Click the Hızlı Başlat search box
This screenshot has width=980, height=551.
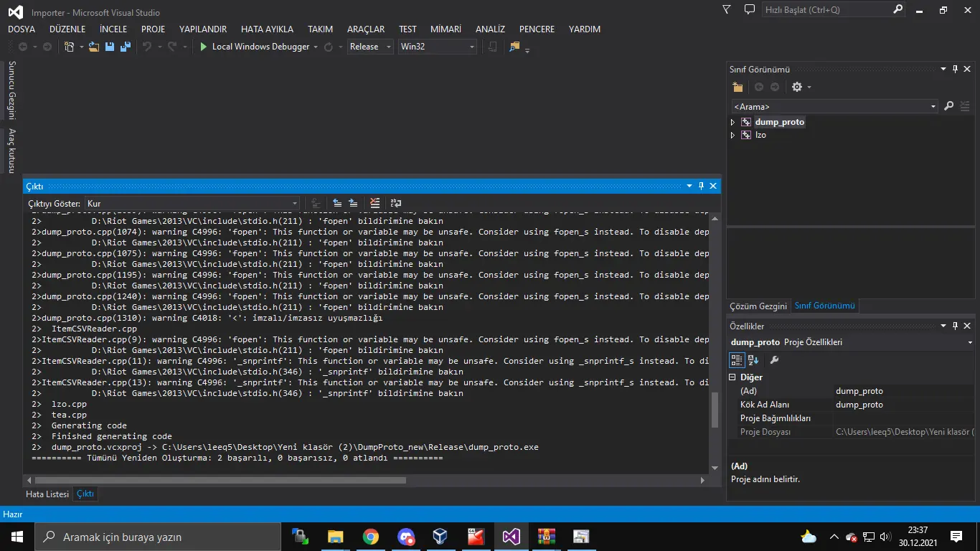click(x=825, y=10)
